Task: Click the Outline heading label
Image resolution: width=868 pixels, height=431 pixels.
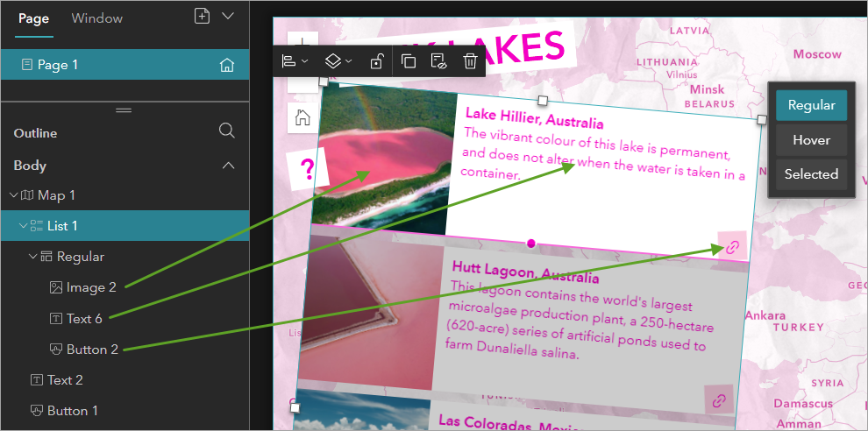Action: (35, 133)
